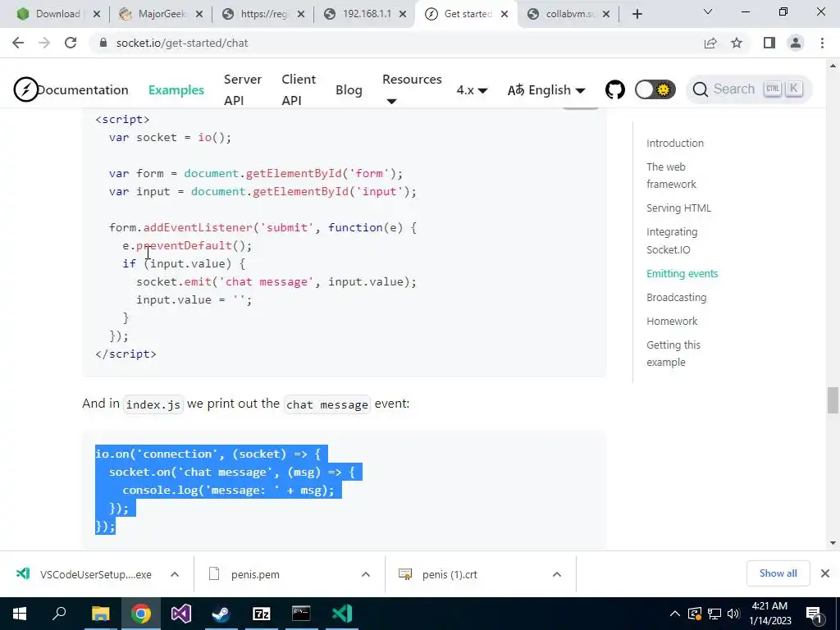840x630 pixels.
Task: Open Documentation nav link
Action: (x=83, y=89)
